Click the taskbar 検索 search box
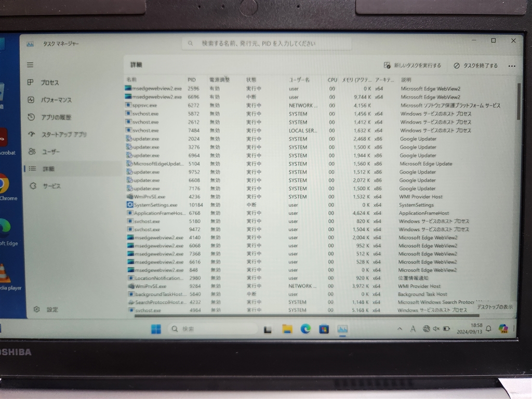Screen dimensions: 532x399 coord(212,329)
